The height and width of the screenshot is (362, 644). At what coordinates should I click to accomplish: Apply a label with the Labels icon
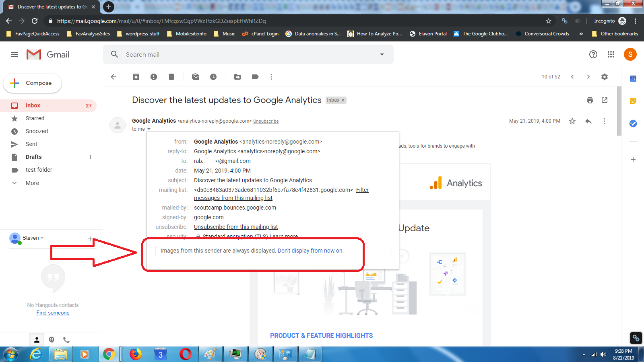(255, 77)
